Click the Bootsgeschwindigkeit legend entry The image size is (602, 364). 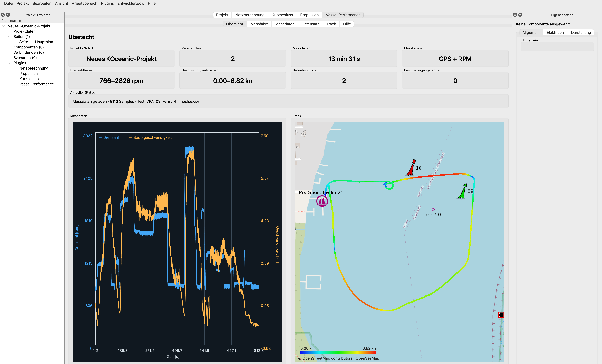tap(150, 137)
